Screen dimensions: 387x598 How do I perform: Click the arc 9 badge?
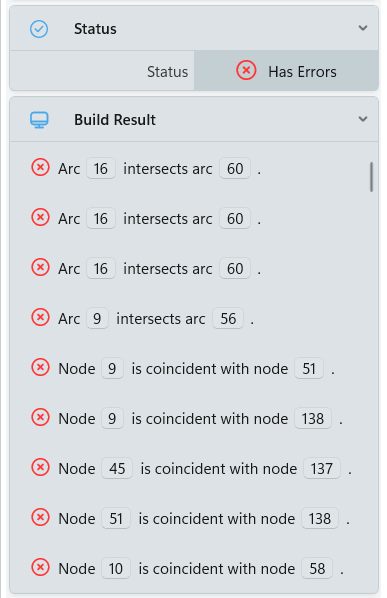tap(97, 318)
